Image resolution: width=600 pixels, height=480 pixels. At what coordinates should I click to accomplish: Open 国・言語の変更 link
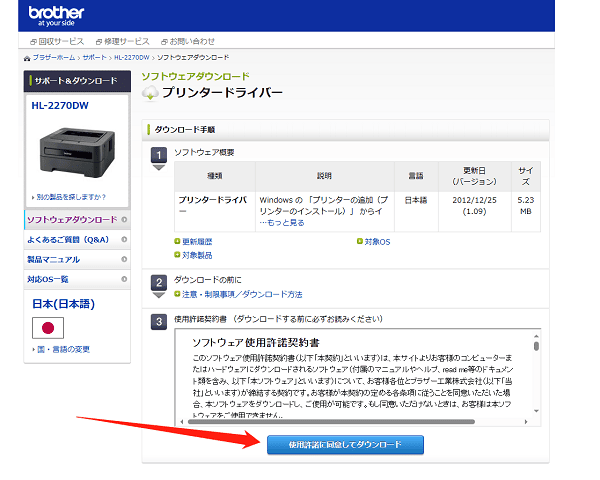click(63, 349)
